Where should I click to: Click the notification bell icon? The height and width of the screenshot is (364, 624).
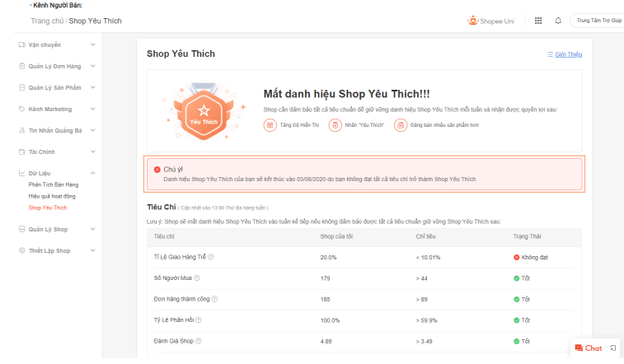point(558,21)
